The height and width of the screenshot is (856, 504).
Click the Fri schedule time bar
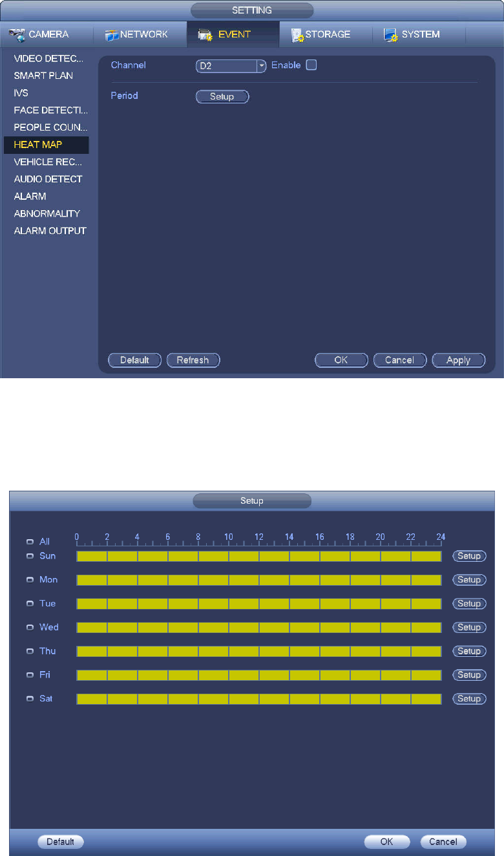[x=259, y=675]
